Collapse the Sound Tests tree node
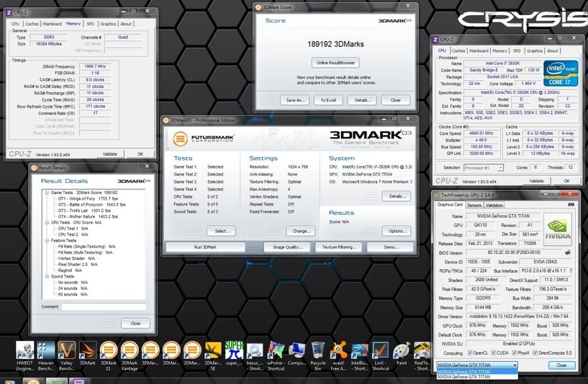 47,276
